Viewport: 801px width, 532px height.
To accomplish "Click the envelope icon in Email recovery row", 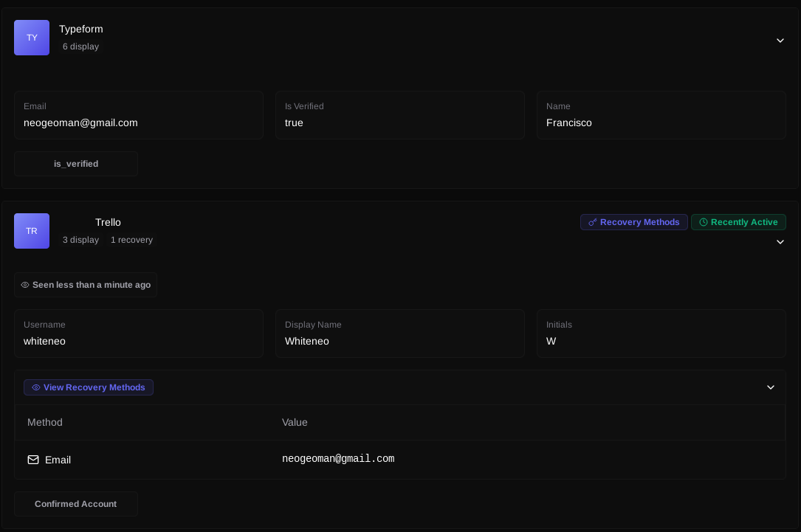I will tap(33, 460).
